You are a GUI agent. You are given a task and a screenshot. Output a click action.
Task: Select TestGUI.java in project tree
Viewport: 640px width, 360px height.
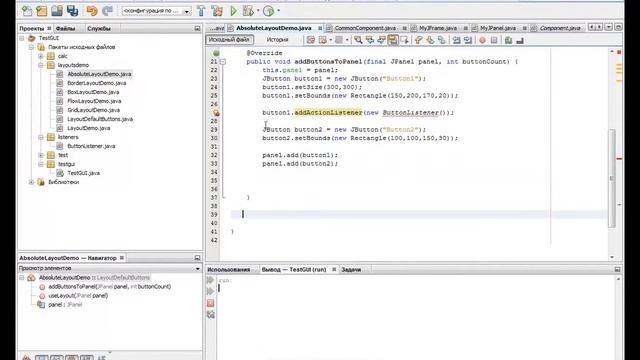coord(83,173)
